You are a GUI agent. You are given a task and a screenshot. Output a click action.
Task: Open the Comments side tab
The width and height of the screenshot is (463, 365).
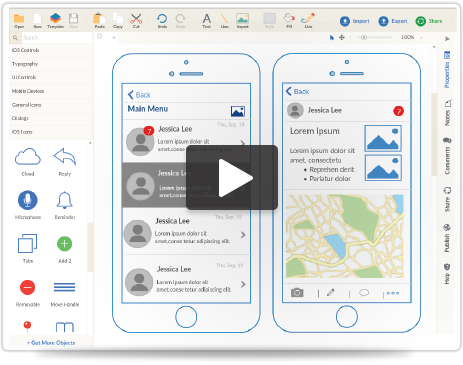click(x=447, y=156)
